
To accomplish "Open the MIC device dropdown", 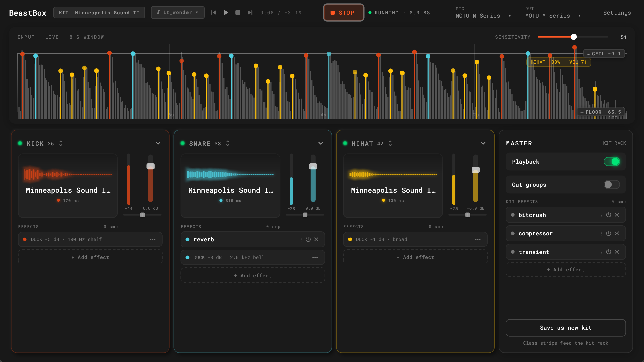I will pyautogui.click(x=483, y=16).
